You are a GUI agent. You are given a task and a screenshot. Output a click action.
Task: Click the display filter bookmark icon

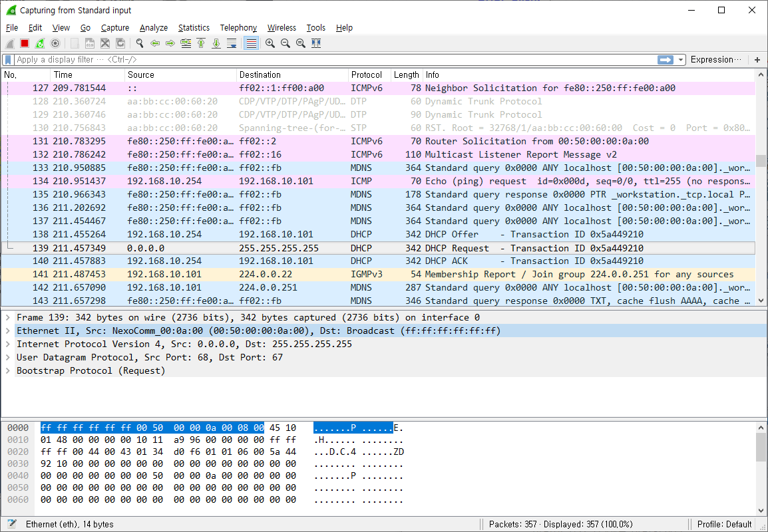point(8,60)
